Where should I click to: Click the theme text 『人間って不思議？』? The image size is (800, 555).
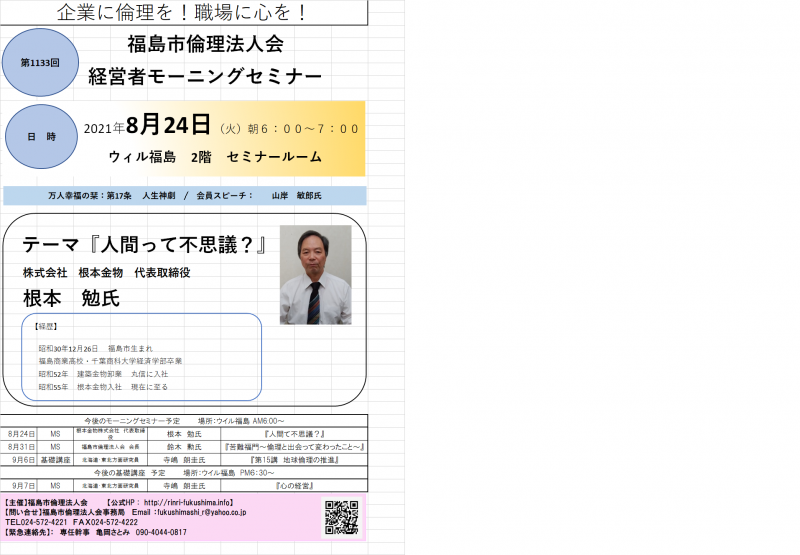click(x=178, y=245)
